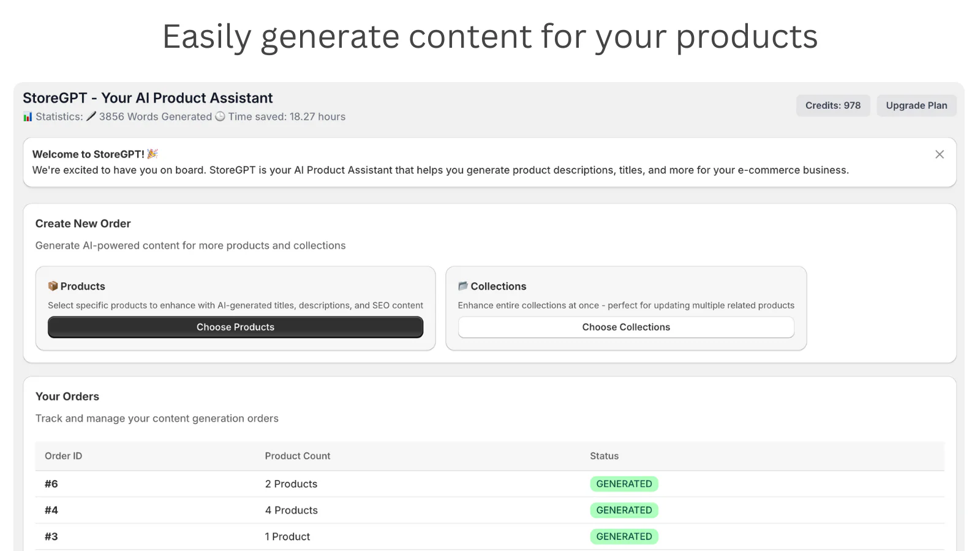
Task: Click the Status column header
Action: coord(604,456)
